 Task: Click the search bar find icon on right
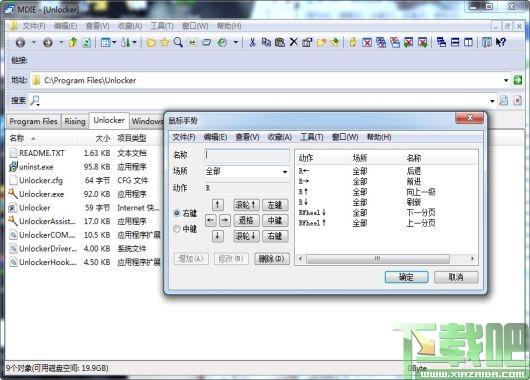[x=504, y=100]
